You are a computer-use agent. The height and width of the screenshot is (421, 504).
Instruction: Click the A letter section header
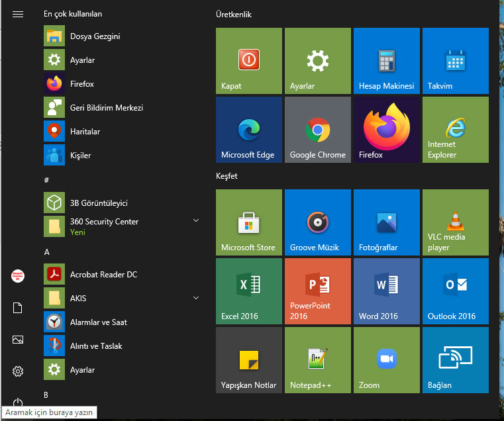click(46, 252)
